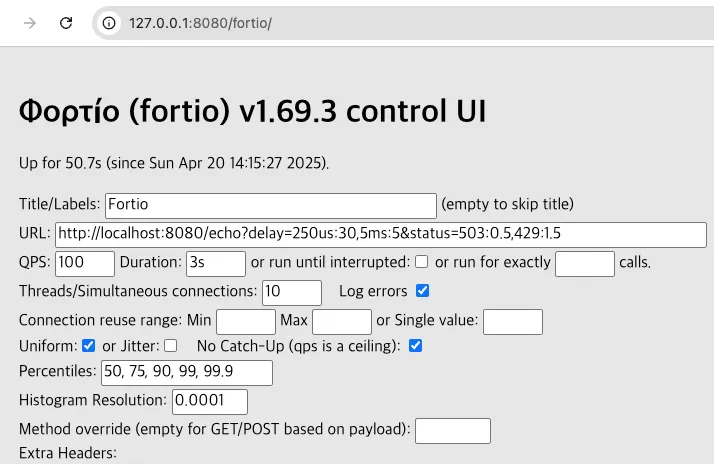Click the Single value field

pyautogui.click(x=513, y=321)
